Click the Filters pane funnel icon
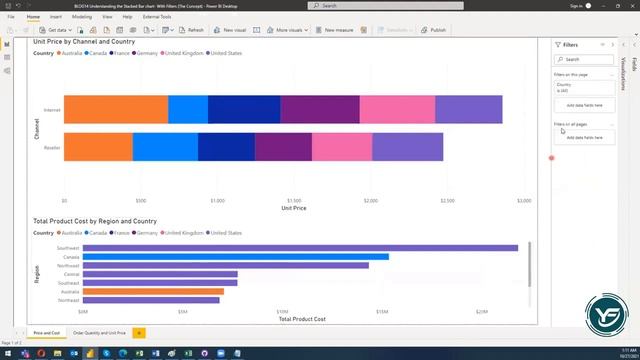 (x=558, y=44)
